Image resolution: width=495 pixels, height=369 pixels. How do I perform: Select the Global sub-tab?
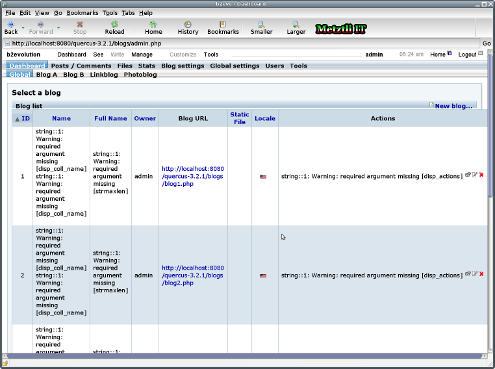coord(19,75)
